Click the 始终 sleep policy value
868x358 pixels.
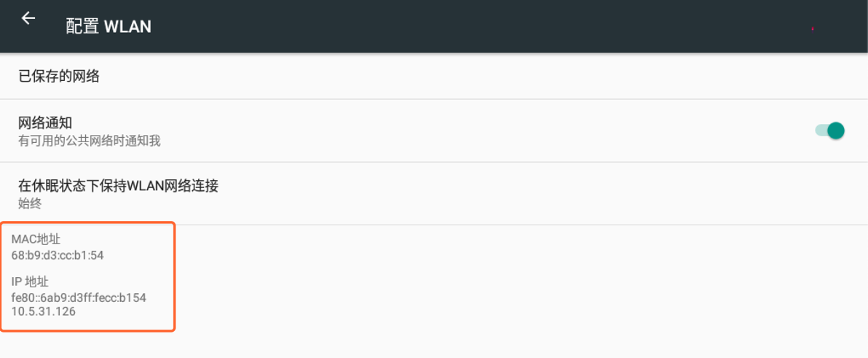[30, 203]
